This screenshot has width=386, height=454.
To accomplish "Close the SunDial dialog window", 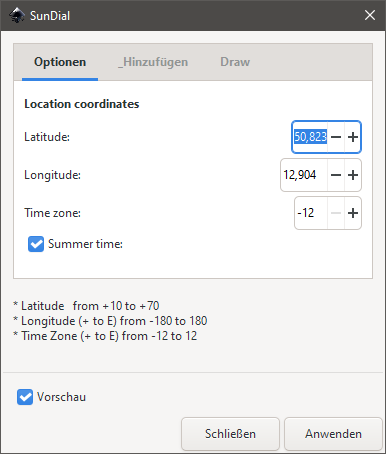I will (370, 15).
